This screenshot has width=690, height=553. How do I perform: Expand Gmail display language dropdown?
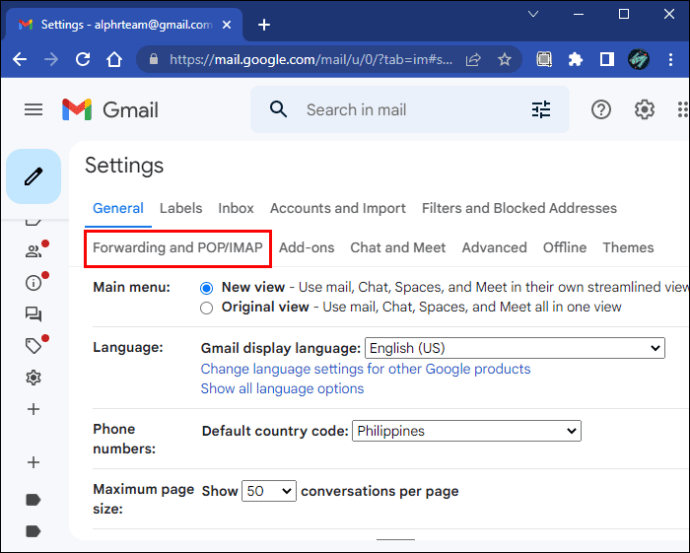coord(515,348)
